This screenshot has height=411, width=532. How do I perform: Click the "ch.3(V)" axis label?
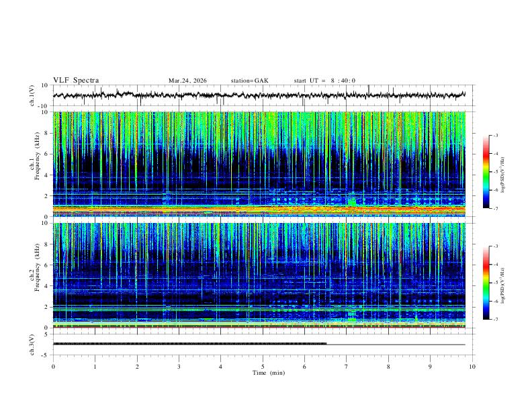pos(32,345)
